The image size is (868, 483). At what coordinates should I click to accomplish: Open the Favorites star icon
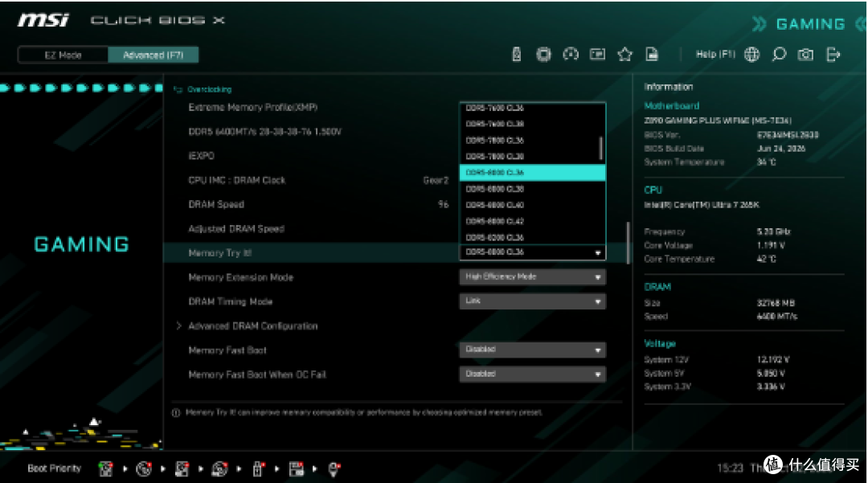click(625, 54)
